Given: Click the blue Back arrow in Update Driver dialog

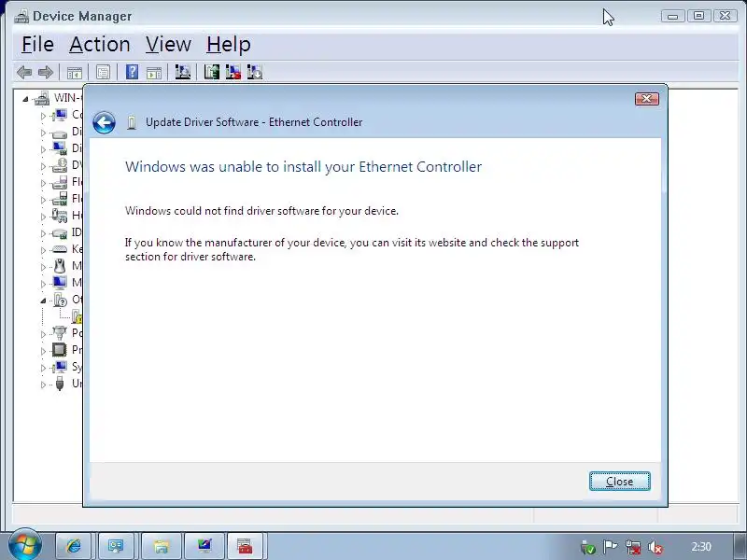Looking at the screenshot, I should click(x=104, y=122).
